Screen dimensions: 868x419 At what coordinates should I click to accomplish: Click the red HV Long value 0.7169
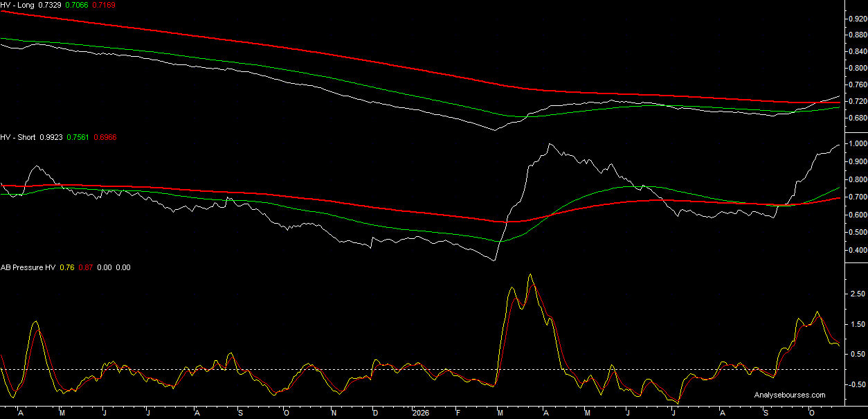[104, 5]
